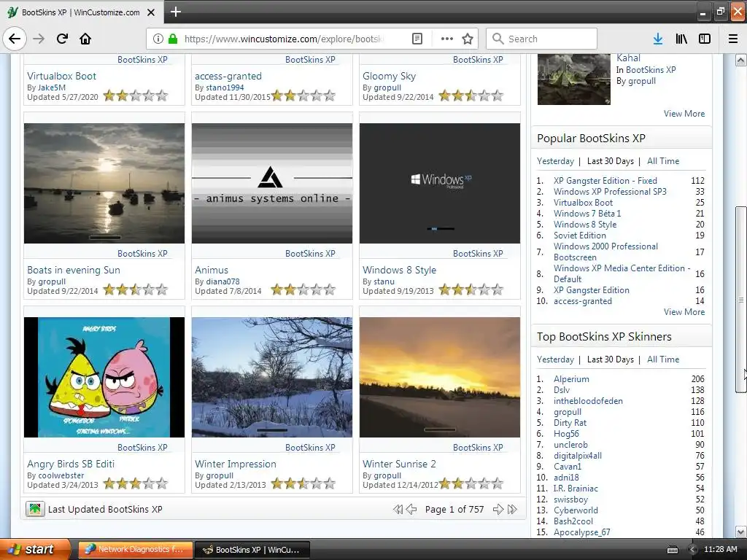Open the Windows Start menu
The height and width of the screenshot is (560, 747).
tap(35, 549)
